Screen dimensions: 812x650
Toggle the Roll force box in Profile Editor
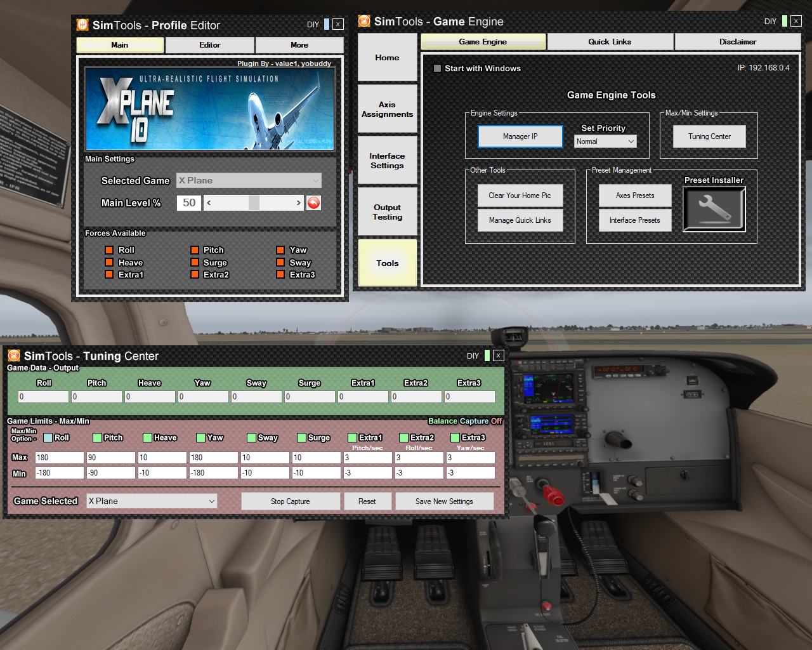click(109, 250)
